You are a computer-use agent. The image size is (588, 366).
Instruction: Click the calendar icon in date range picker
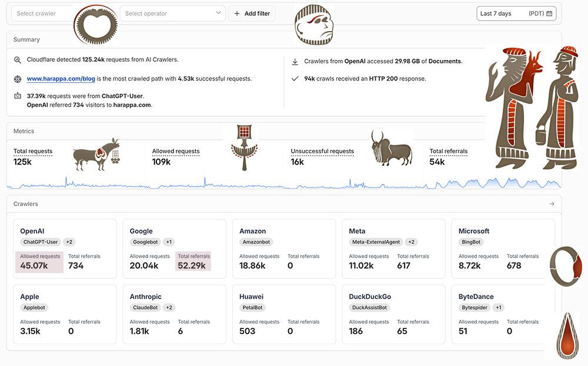549,14
